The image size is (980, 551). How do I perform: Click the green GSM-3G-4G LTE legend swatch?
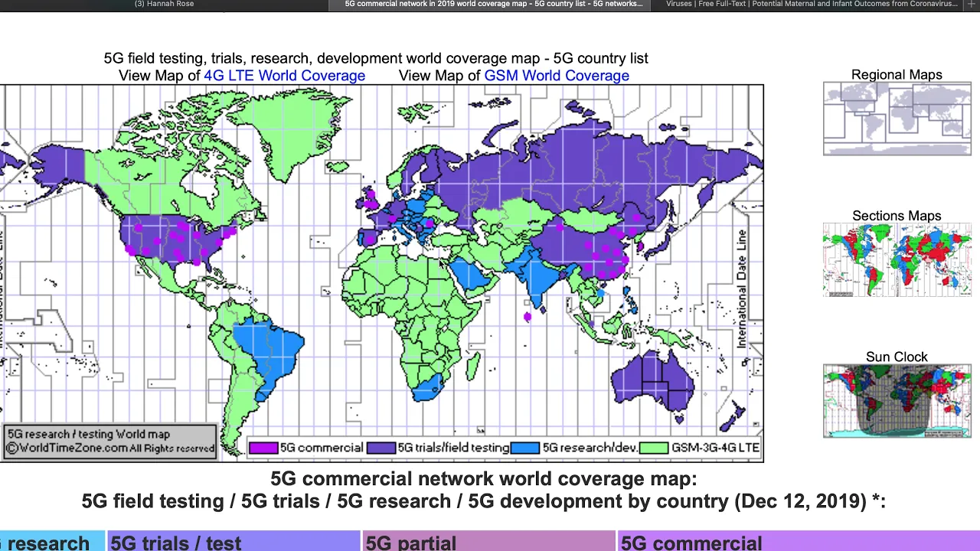coord(654,448)
